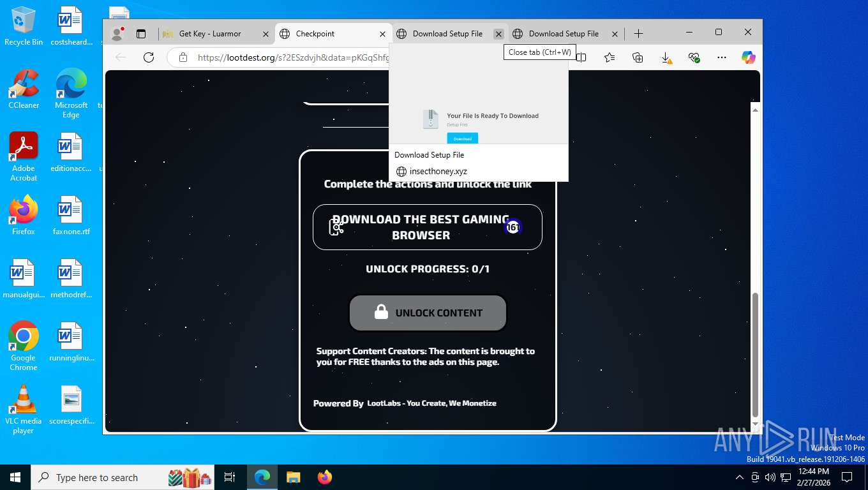Switch to the first Download Setup File tab
The width and height of the screenshot is (868, 490).
pyautogui.click(x=447, y=34)
